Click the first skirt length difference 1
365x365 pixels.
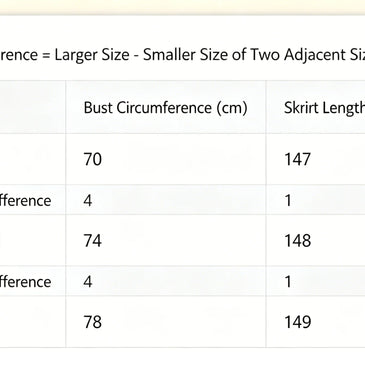pyautogui.click(x=288, y=200)
